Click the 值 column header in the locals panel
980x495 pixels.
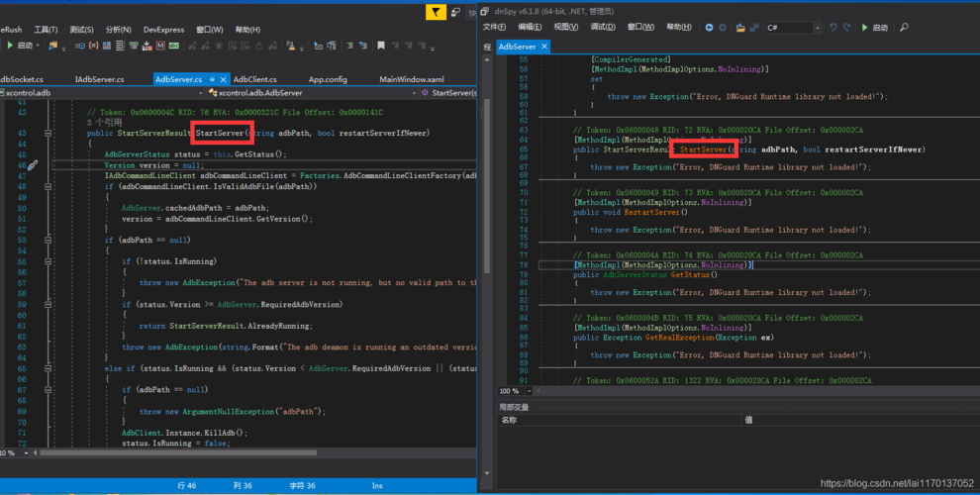pos(748,420)
